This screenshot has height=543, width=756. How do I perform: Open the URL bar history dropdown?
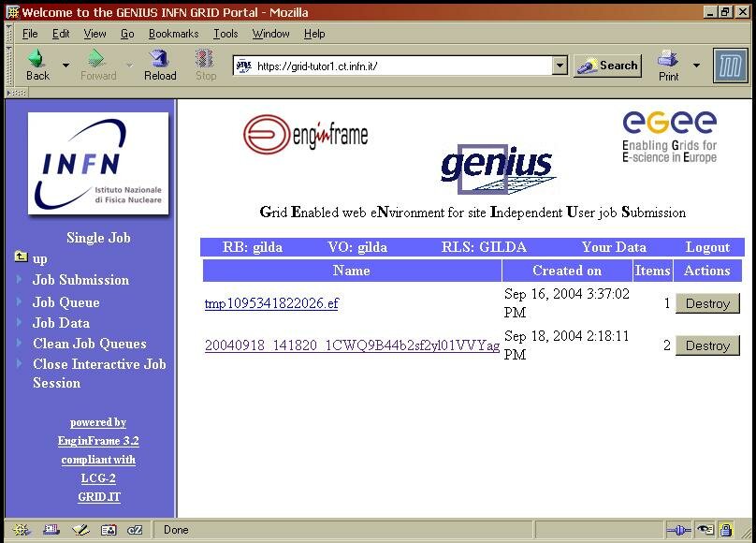pyautogui.click(x=560, y=66)
